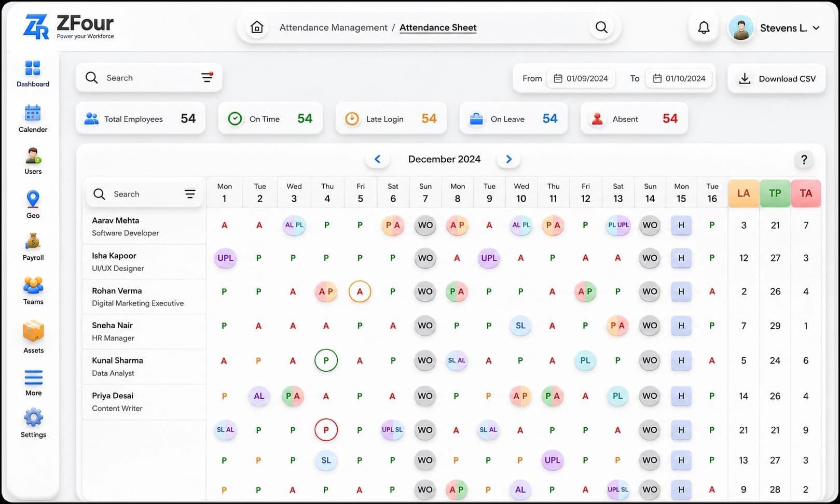Click Stevens L. profile avatar
840x504 pixels.
(x=741, y=28)
